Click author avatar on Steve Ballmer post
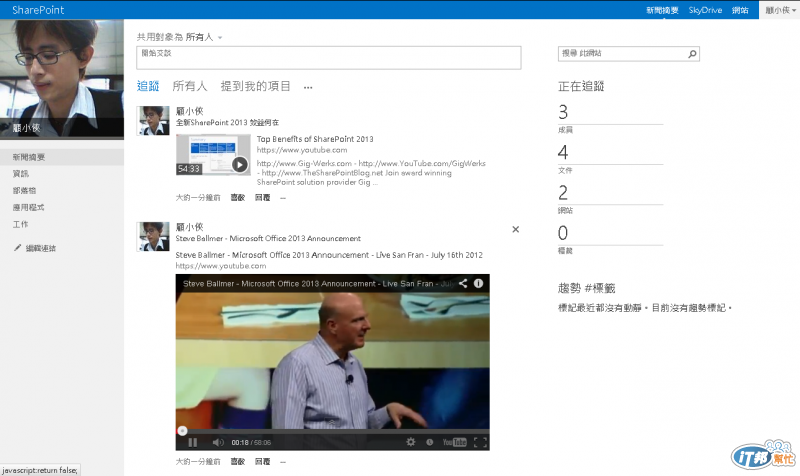 tap(153, 236)
